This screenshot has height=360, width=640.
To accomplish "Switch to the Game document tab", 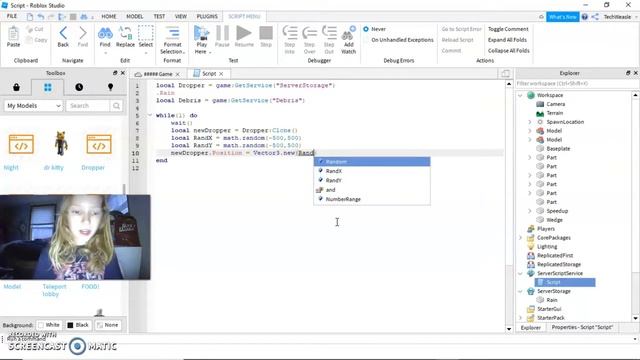I will (158, 74).
